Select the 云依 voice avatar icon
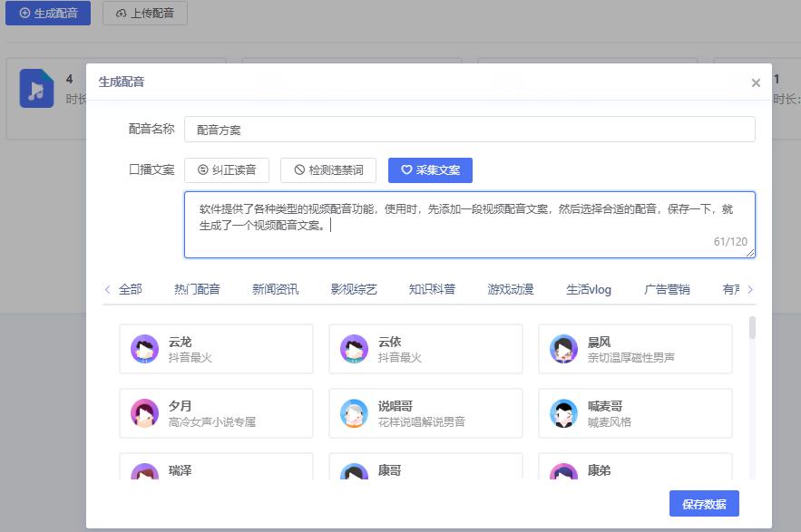This screenshot has width=801, height=532. coord(354,348)
